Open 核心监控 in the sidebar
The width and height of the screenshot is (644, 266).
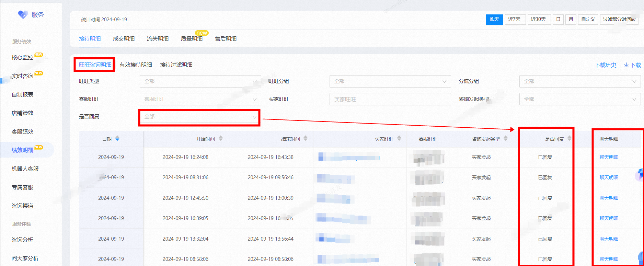(23, 57)
